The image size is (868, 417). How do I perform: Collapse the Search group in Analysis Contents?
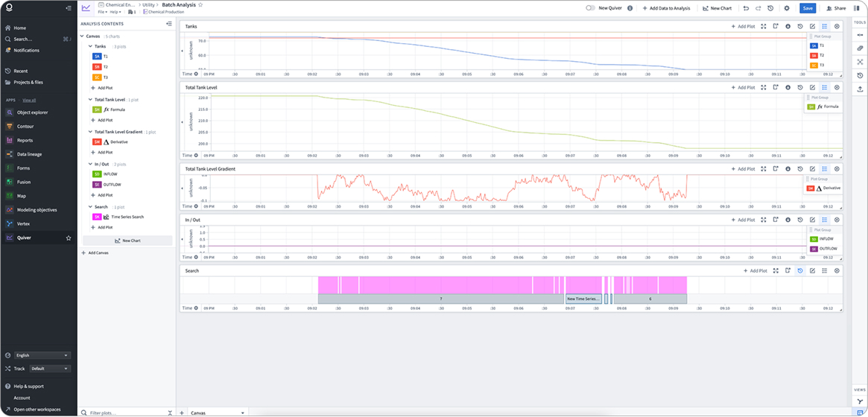[90, 207]
